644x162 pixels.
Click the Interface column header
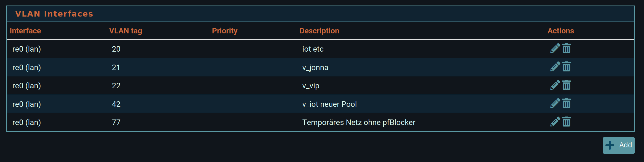pos(25,31)
